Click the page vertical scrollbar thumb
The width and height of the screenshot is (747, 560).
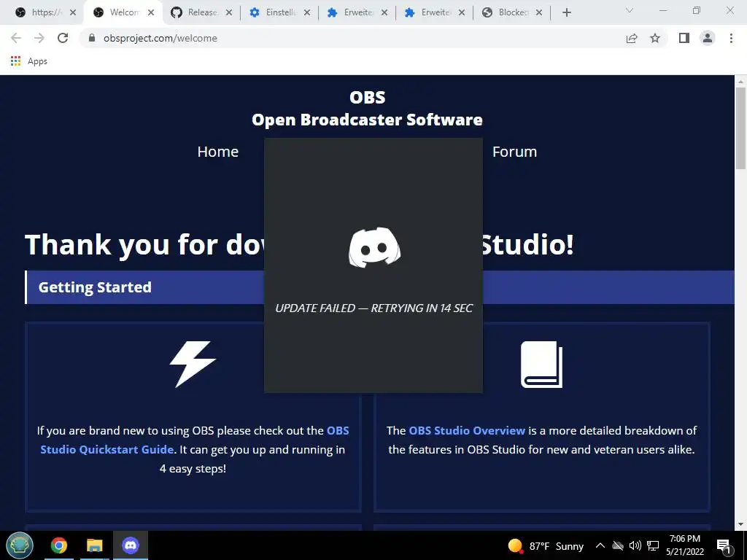coord(740,128)
